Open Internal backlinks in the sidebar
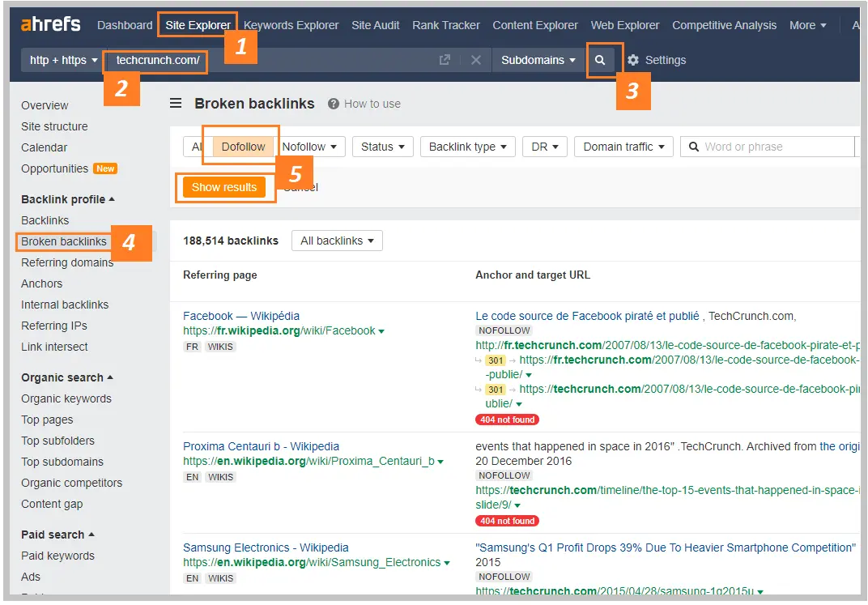The width and height of the screenshot is (868, 605). [65, 305]
